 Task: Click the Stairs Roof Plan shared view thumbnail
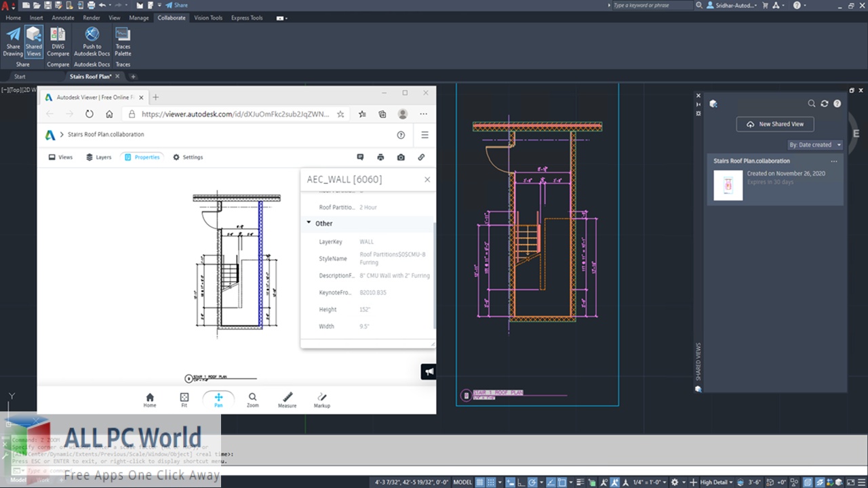(x=728, y=185)
